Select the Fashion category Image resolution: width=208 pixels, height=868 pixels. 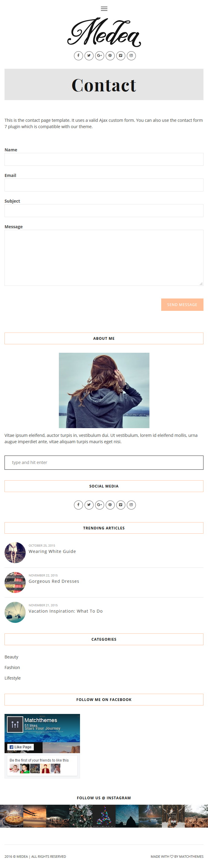pos(12,667)
